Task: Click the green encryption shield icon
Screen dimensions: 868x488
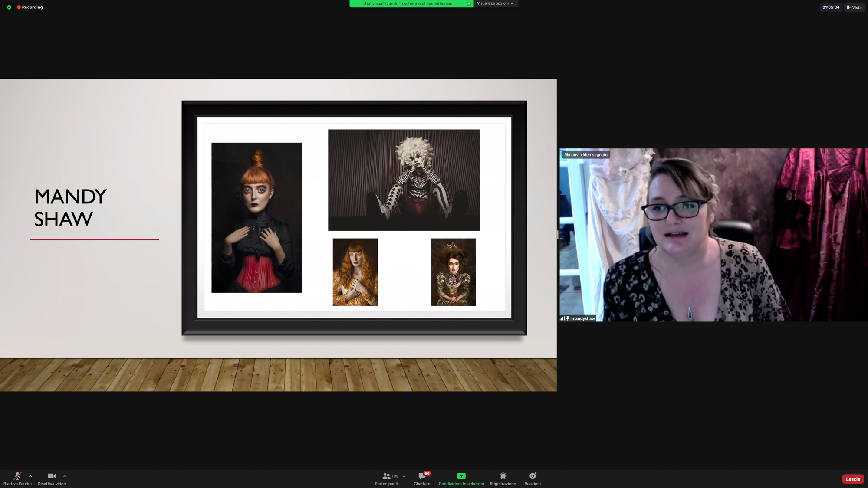Action: [x=9, y=7]
